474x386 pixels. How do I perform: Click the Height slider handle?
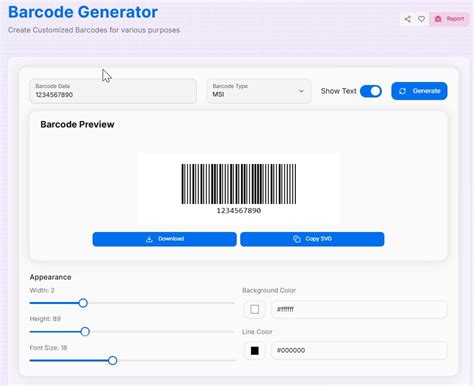pyautogui.click(x=85, y=332)
